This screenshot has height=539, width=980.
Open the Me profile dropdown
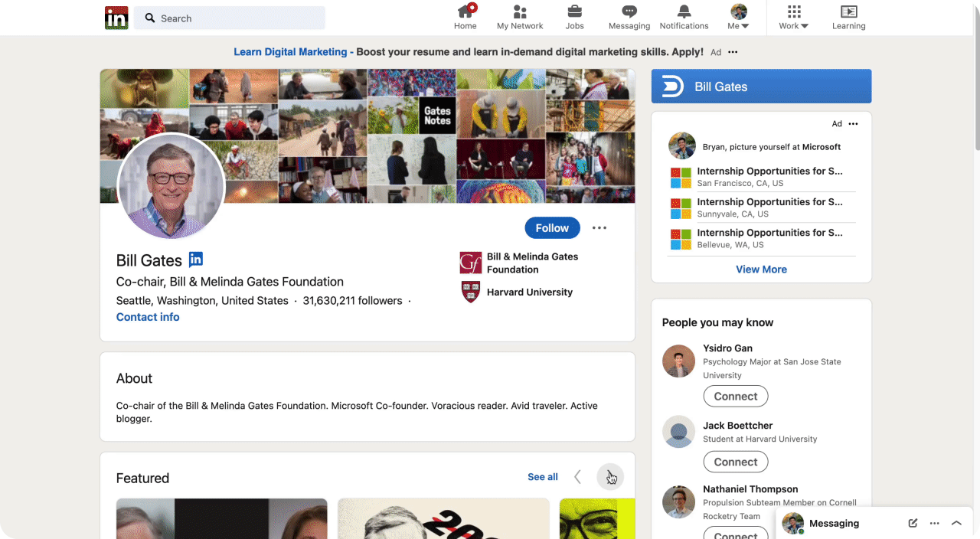[x=739, y=18]
